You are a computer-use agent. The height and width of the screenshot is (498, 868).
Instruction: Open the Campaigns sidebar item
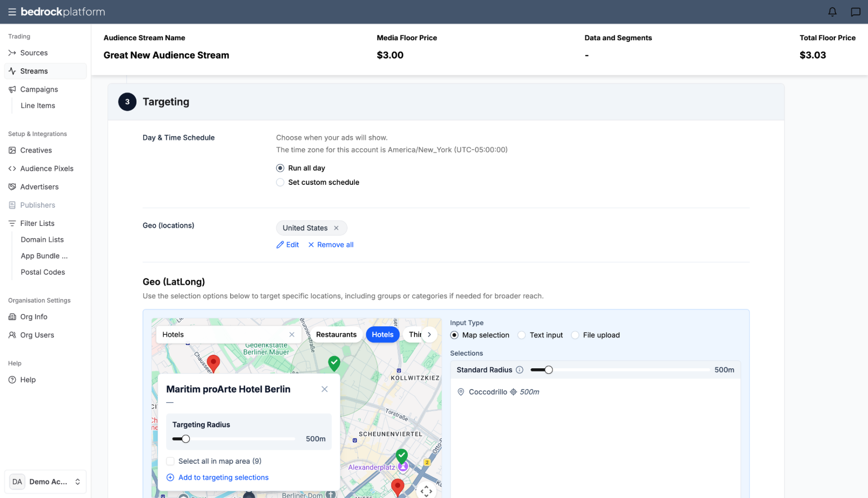(x=39, y=89)
